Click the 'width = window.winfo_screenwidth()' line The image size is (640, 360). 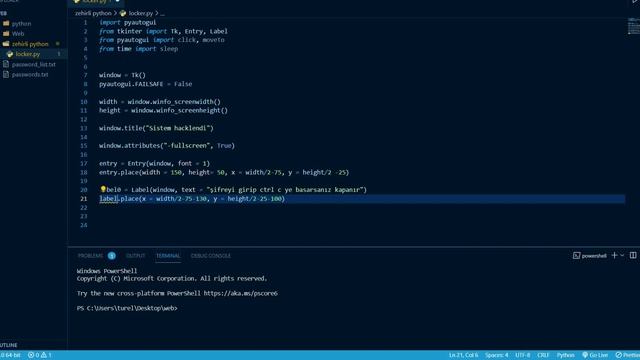[x=160, y=102]
